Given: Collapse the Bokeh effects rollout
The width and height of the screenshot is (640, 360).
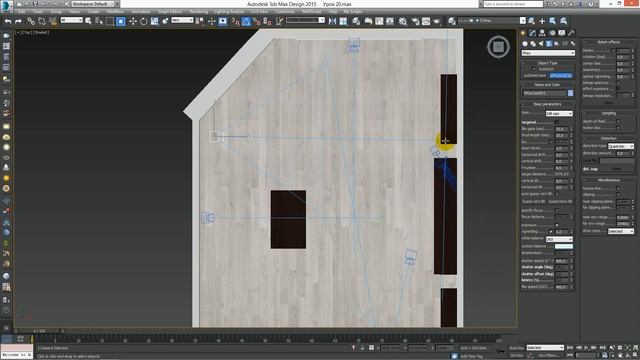Looking at the screenshot, I should point(608,42).
